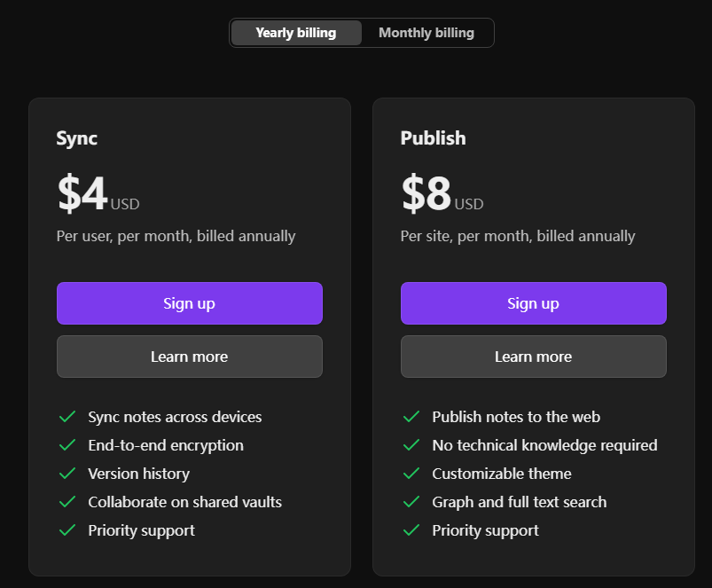Click checkmark beside End-to-end encryption

[67, 445]
